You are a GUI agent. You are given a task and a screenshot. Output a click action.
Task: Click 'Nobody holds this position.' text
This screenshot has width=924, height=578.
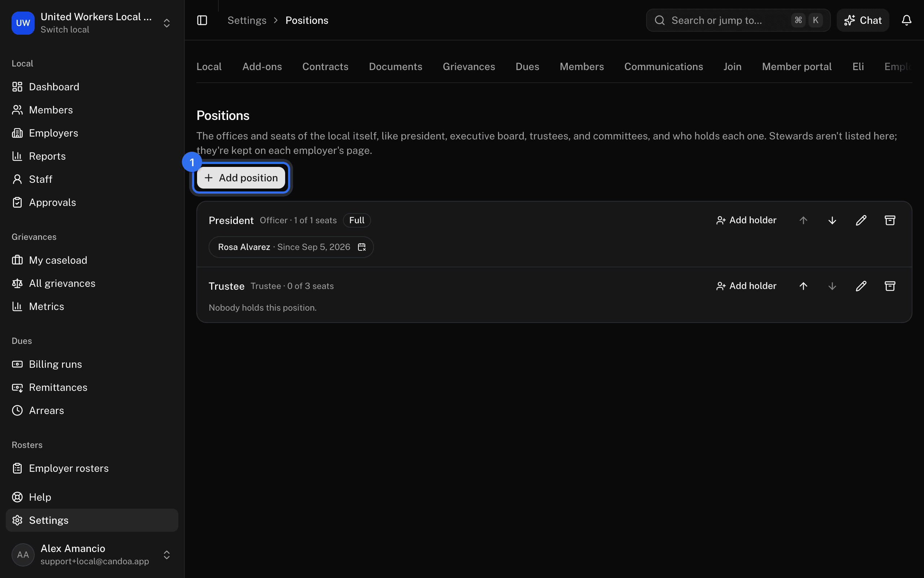(x=263, y=308)
